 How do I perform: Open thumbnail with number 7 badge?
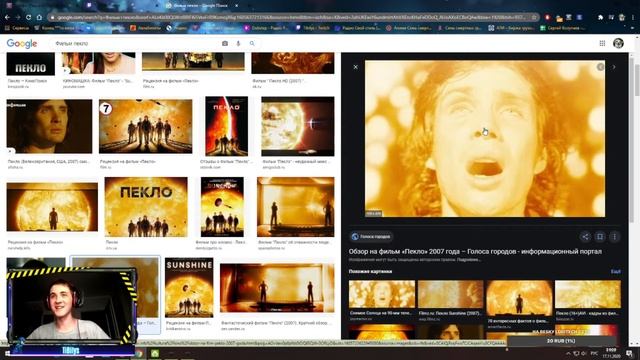[145, 127]
